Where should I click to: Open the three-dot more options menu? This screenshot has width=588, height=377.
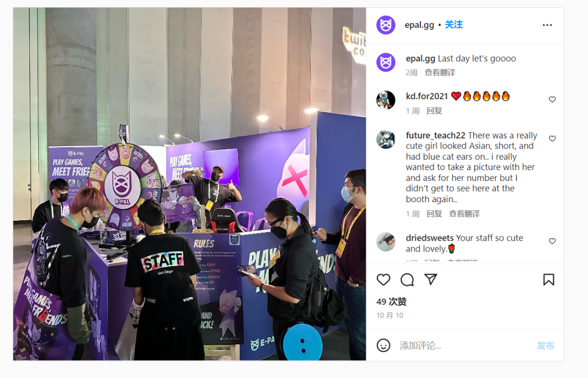[547, 25]
